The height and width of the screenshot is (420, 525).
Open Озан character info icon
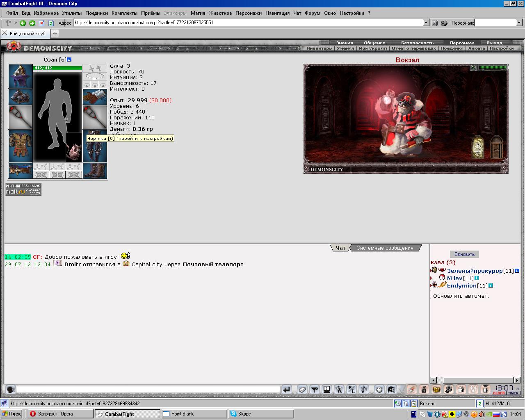[x=69, y=59]
